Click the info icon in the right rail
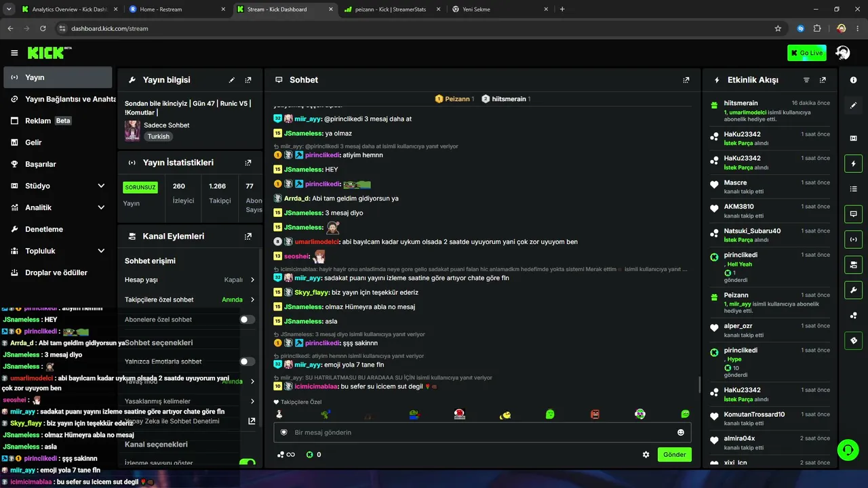This screenshot has width=868, height=488. point(853,80)
